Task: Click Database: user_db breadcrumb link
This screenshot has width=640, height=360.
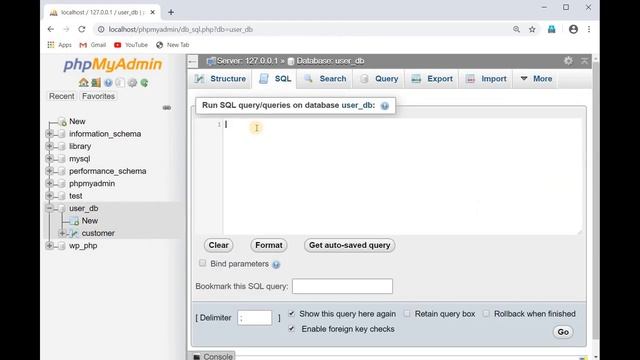Action: pos(330,61)
